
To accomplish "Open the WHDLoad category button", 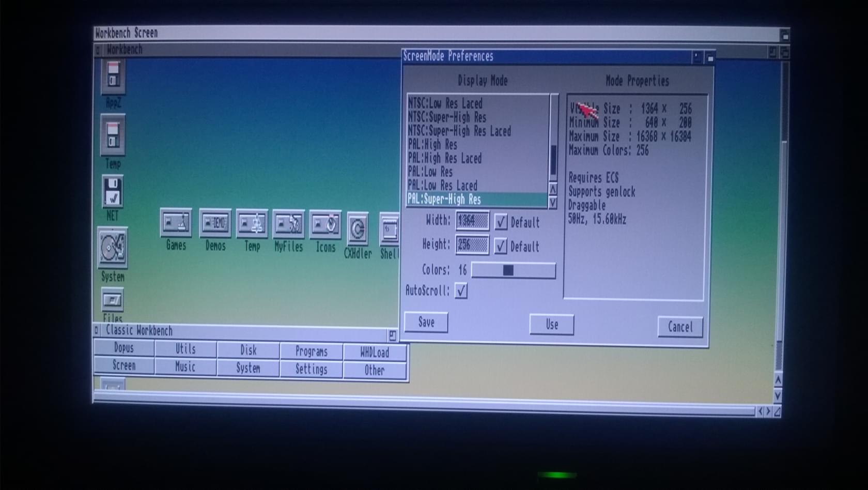I will point(375,353).
